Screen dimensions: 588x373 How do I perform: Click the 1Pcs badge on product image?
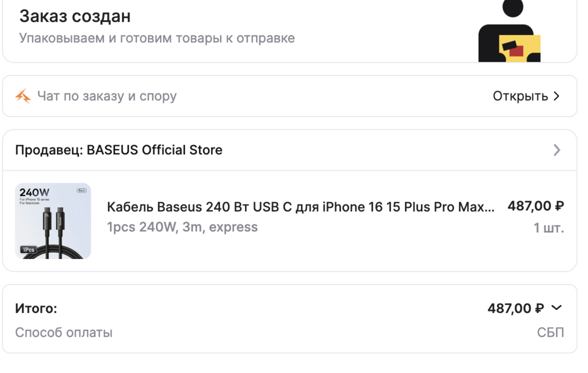coord(28,250)
